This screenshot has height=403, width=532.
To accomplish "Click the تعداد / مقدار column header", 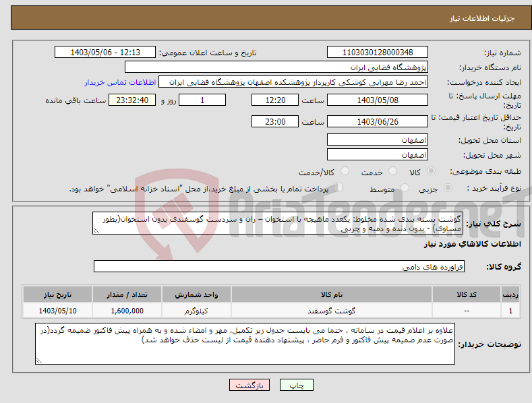I will point(127,294).
